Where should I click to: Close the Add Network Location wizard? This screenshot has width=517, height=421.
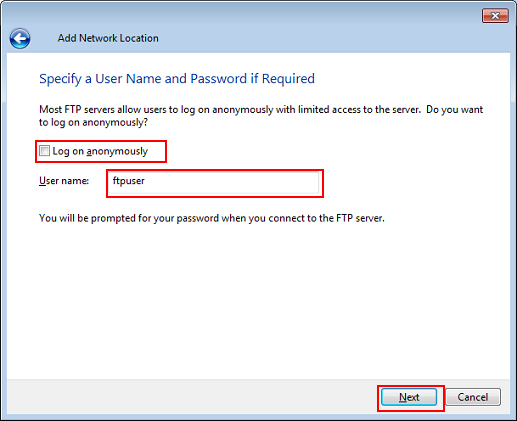tap(495, 16)
